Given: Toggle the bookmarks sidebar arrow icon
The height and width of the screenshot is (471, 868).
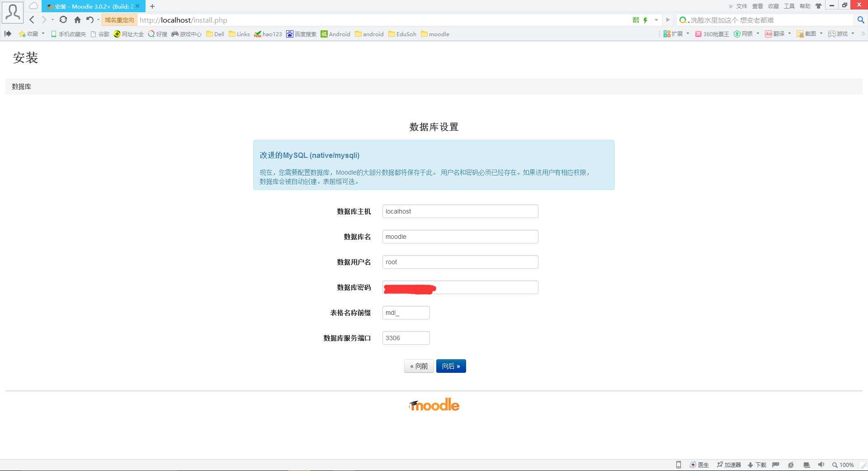Looking at the screenshot, I should [8, 33].
